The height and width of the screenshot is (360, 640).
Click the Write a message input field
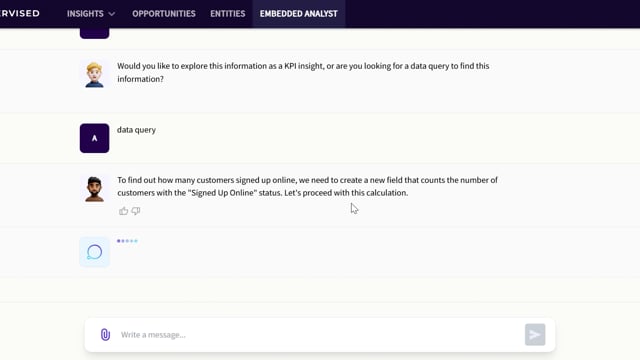point(320,335)
